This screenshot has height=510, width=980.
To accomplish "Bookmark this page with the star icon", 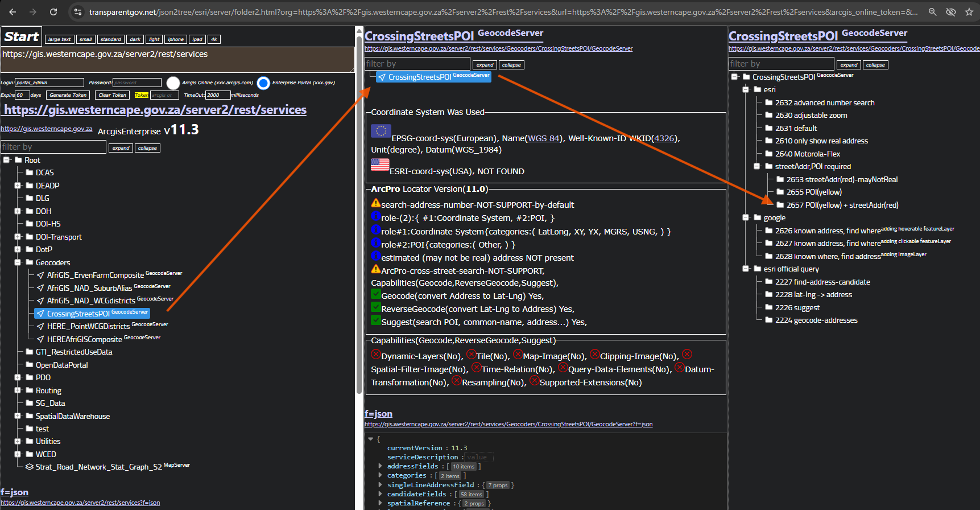I will [x=969, y=12].
